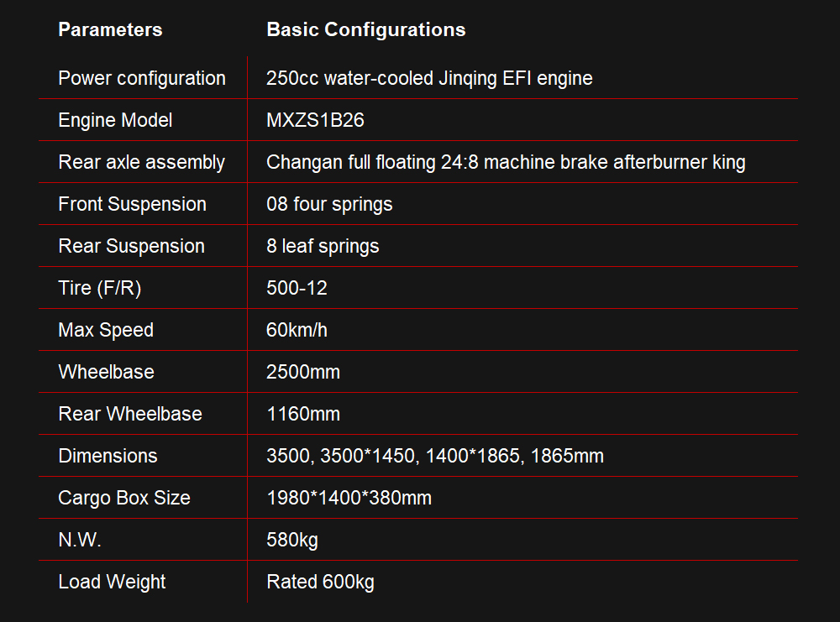This screenshot has width=840, height=622.
Task: Click the Dimensions value starting with 3500
Action: (x=435, y=456)
